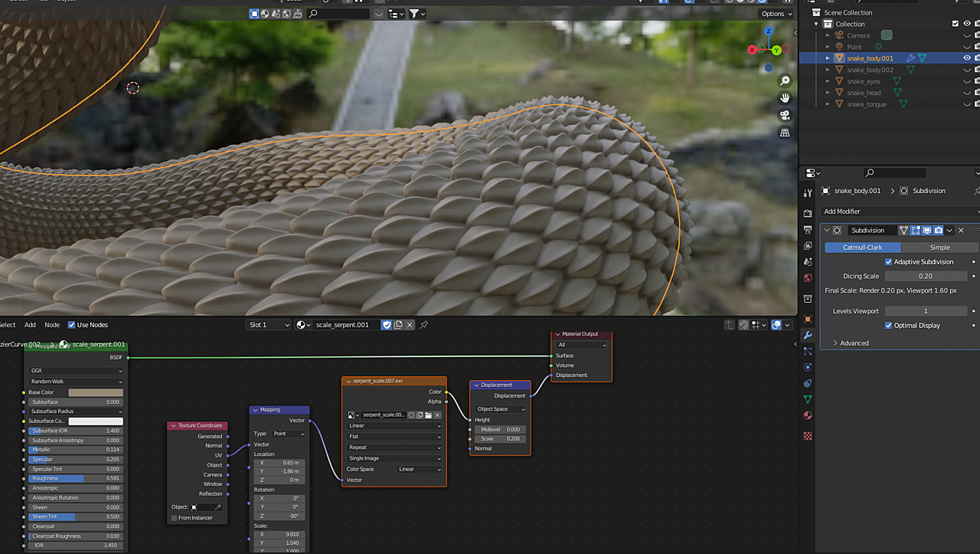Viewport: 980px width, 554px height.
Task: Open the Slot 1 material slot dropdown
Action: coord(269,325)
